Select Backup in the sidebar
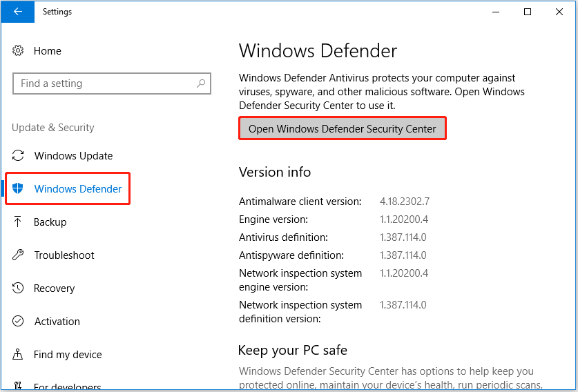Viewport: 578px width, 392px height. point(50,222)
